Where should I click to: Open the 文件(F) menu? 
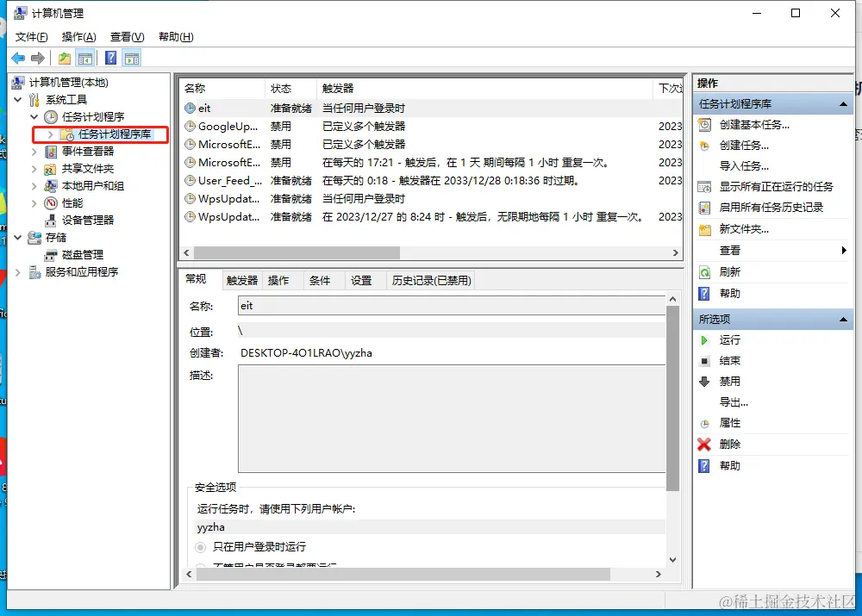[31, 37]
